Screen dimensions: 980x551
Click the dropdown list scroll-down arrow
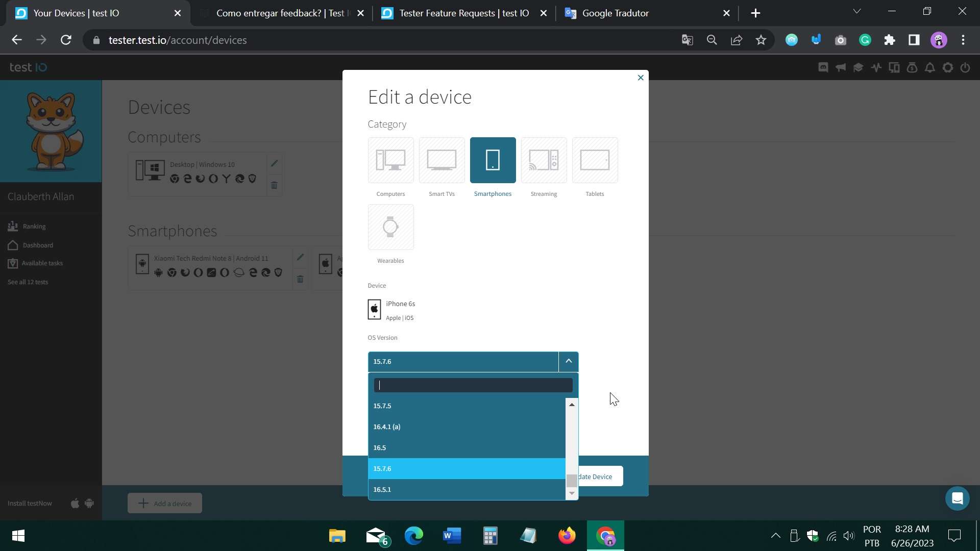(572, 493)
